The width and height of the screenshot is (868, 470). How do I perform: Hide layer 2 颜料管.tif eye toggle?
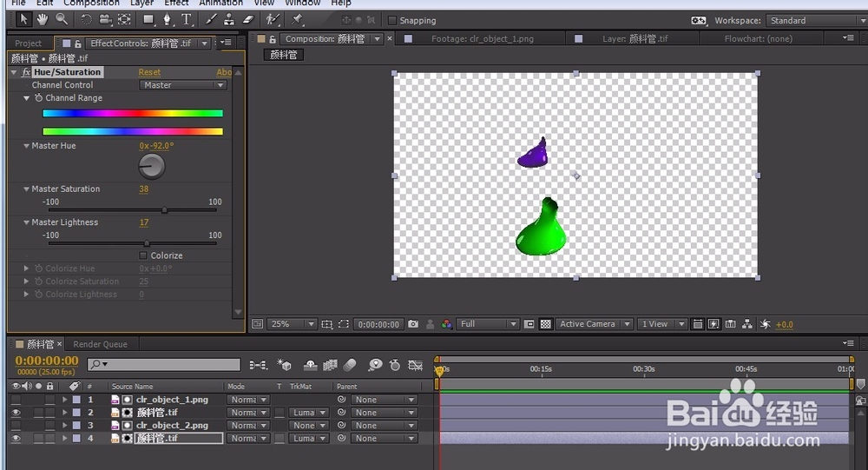16,413
